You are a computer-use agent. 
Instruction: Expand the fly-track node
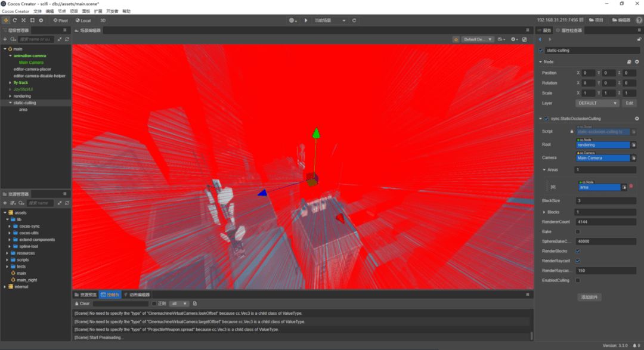pos(10,82)
